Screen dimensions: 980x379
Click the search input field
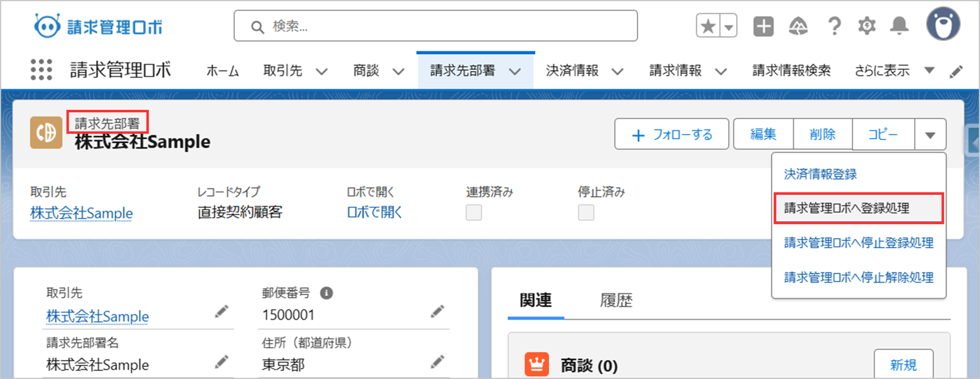click(436, 26)
